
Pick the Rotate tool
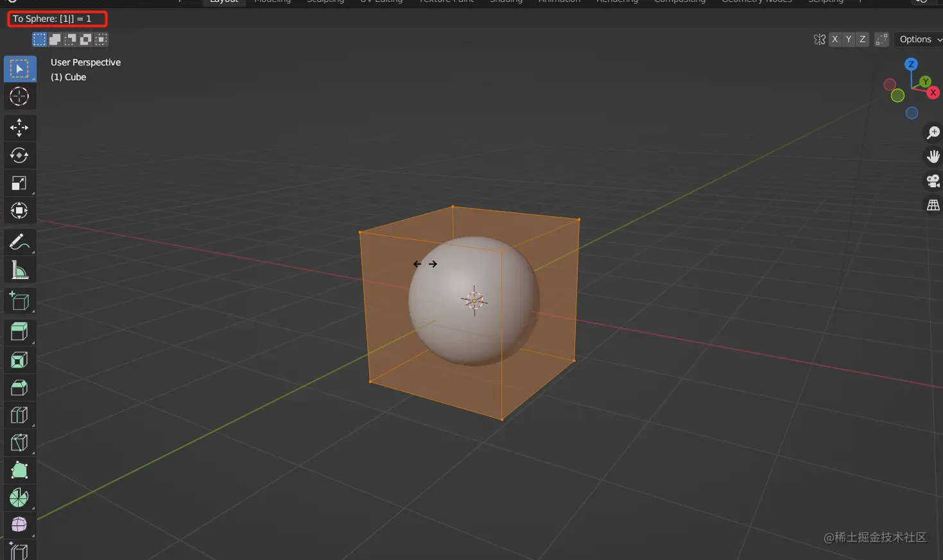[x=20, y=155]
